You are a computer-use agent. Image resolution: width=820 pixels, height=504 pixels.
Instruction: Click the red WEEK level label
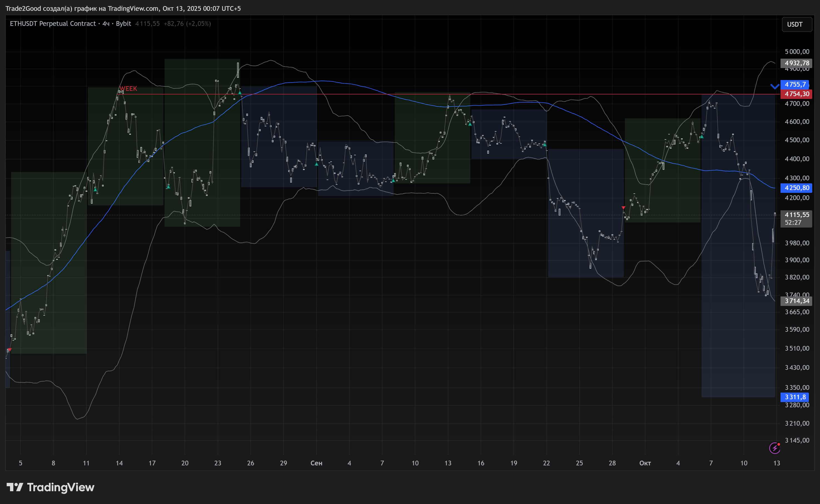coord(128,89)
